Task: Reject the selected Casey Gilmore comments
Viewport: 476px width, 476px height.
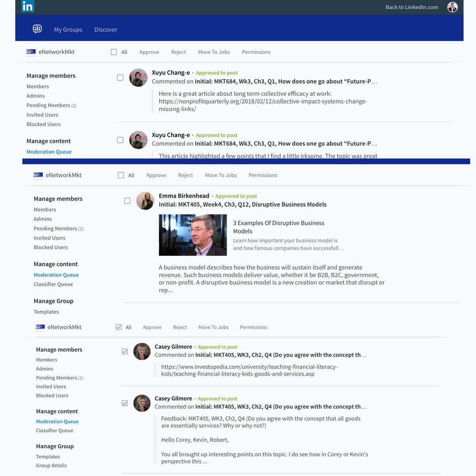Action: tap(180, 327)
